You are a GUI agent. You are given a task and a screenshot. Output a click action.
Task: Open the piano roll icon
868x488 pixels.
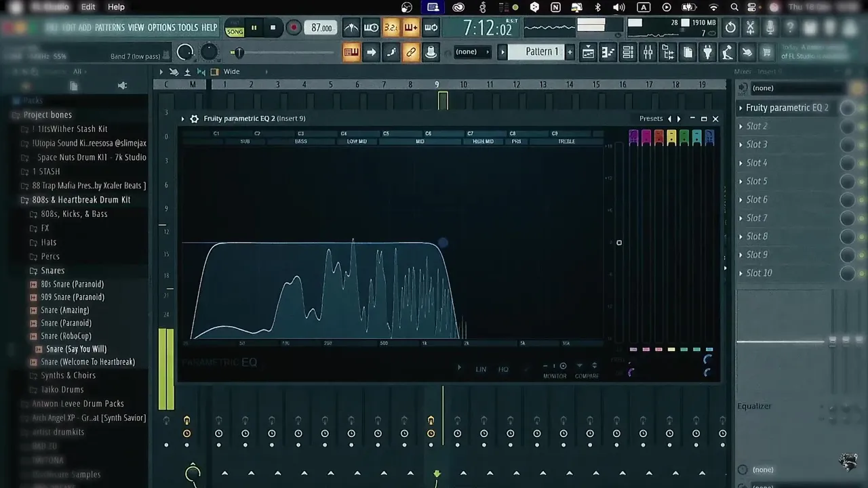coord(608,52)
